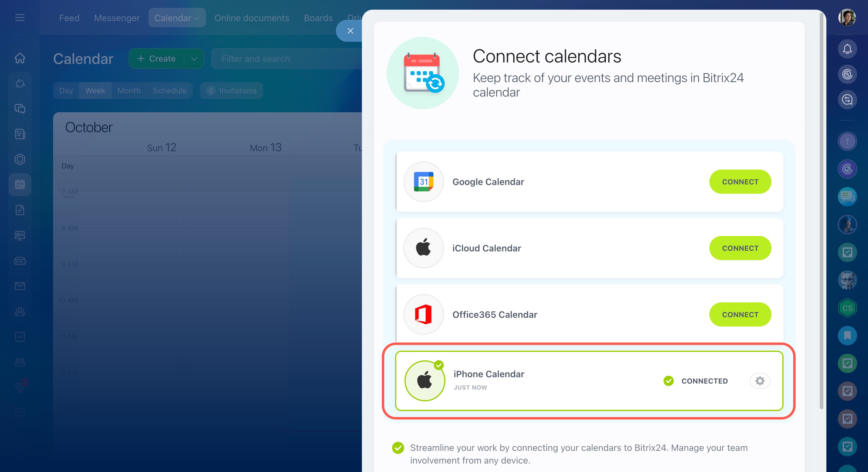The image size is (868, 472).
Task: Select the Day view tab
Action: (x=66, y=90)
